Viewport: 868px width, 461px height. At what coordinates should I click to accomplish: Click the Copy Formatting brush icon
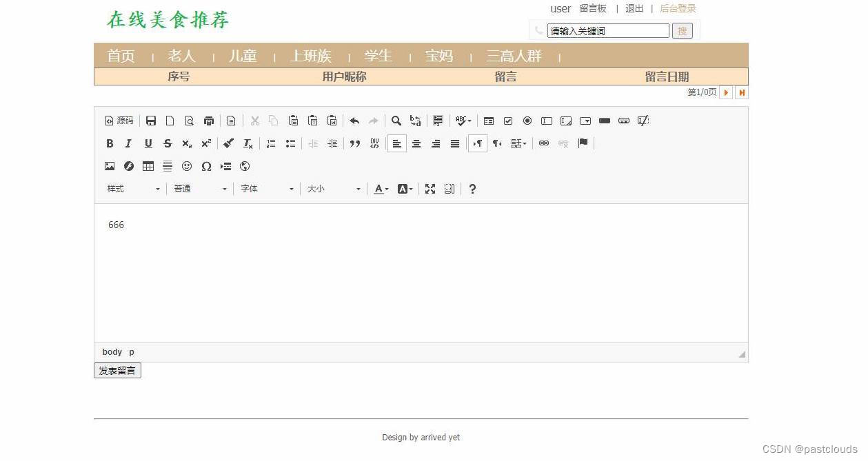[229, 143]
